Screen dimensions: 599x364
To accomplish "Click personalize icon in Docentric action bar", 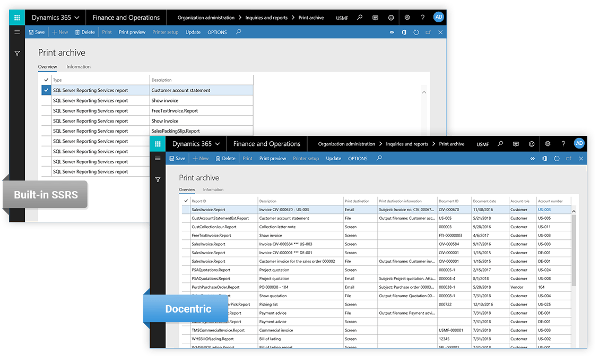I will coord(532,159).
